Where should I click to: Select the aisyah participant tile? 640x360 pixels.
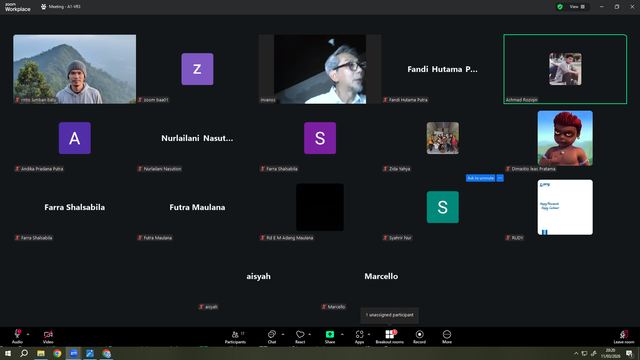pyautogui.click(x=258, y=276)
